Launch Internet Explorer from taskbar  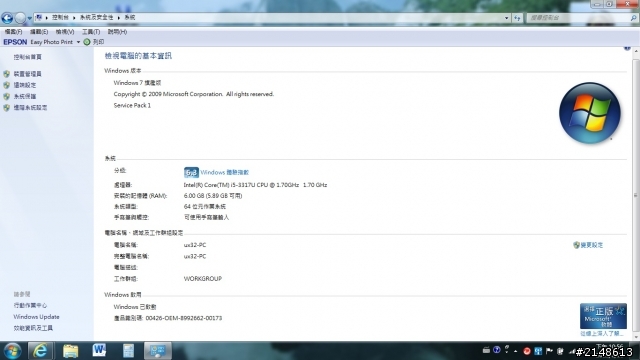click(x=40, y=351)
